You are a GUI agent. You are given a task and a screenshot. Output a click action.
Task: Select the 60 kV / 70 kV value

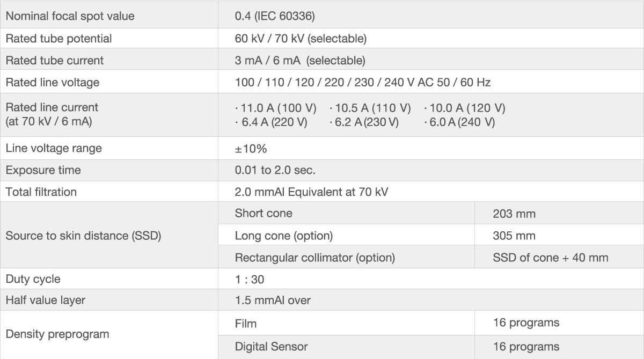click(301, 39)
